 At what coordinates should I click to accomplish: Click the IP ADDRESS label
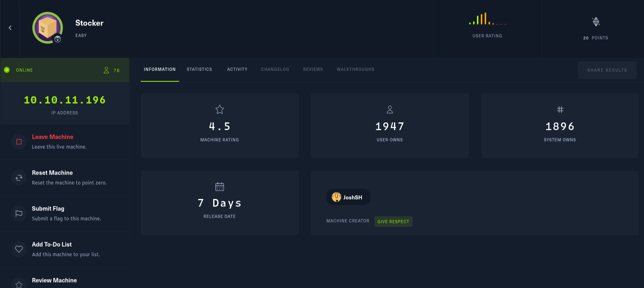coord(65,113)
